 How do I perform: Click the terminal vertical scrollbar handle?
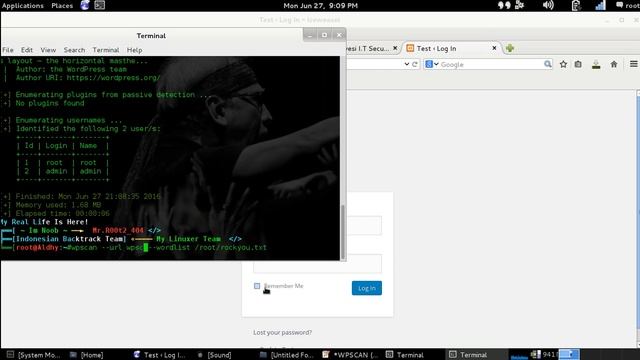[343, 232]
